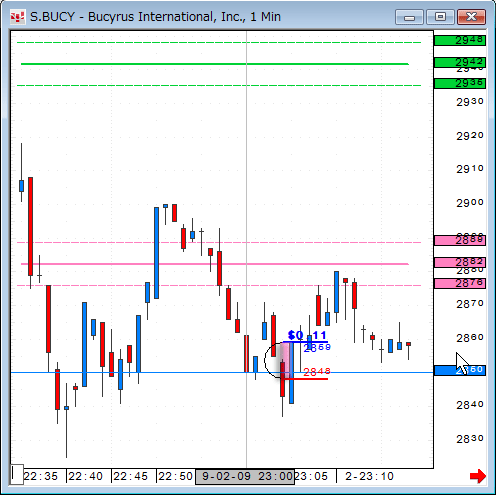Click the 23:05 time axis label
Viewport: 496px width, 495px height.
click(x=310, y=476)
